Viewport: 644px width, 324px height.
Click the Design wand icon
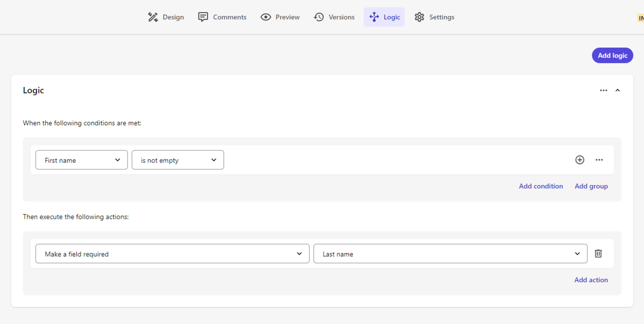153,17
